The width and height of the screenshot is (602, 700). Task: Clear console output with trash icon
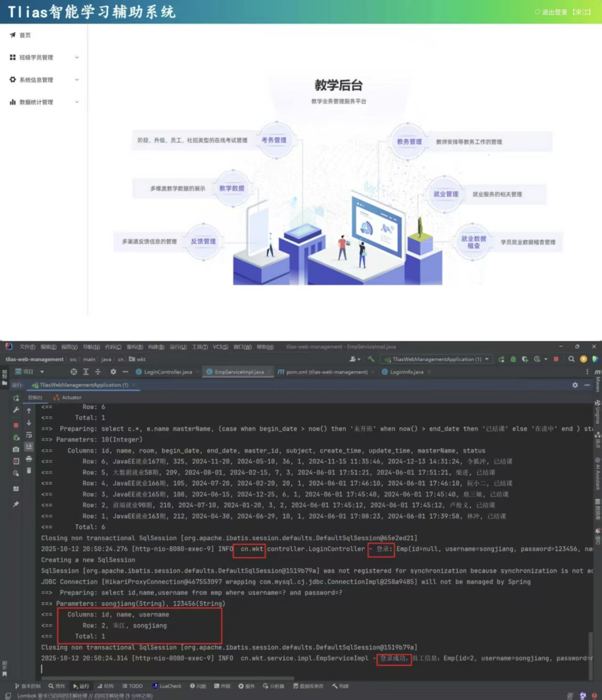[x=29, y=470]
